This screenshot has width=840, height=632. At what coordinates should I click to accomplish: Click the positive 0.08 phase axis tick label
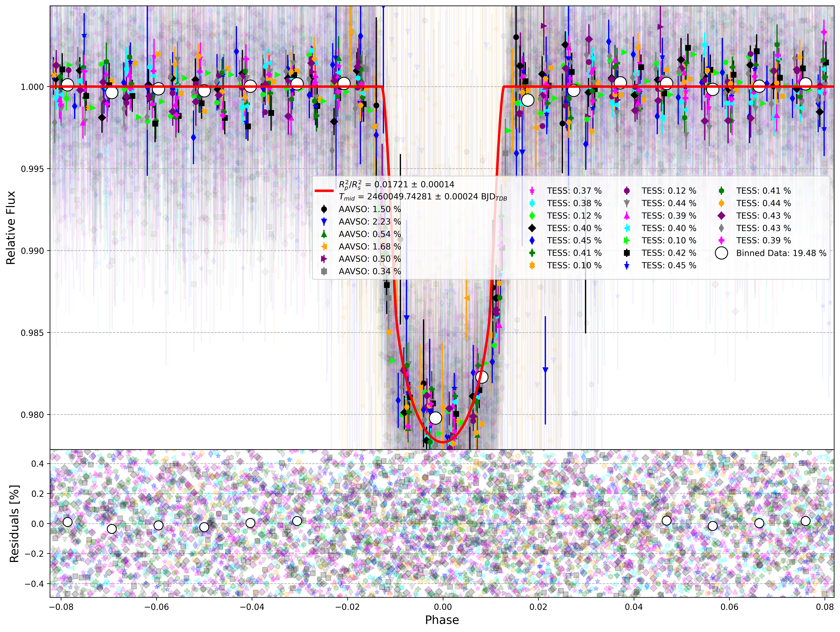[x=824, y=606]
